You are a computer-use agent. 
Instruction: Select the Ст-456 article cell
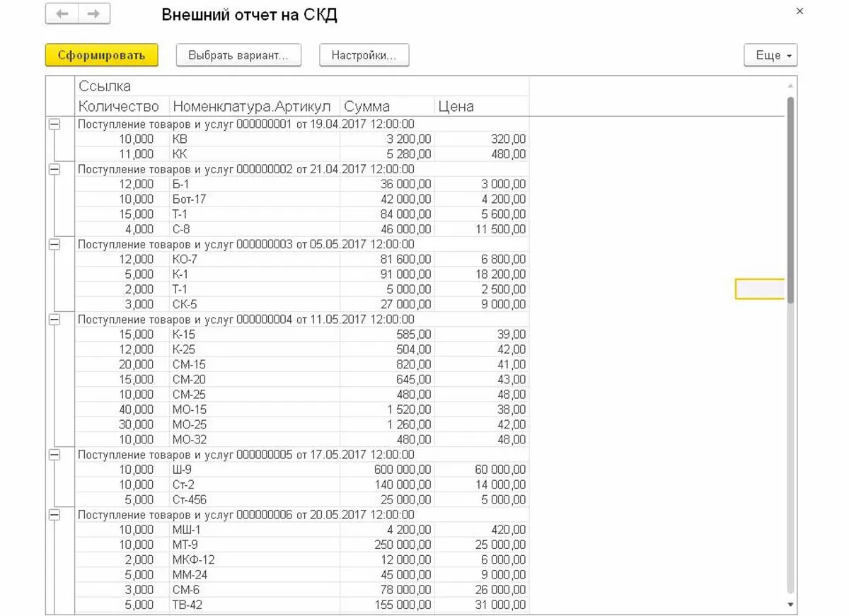(x=255, y=500)
